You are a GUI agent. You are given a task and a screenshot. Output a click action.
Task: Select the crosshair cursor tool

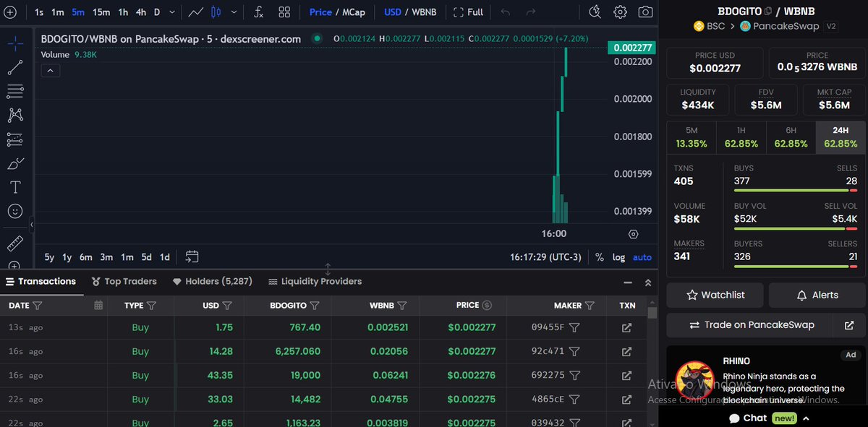tap(15, 43)
